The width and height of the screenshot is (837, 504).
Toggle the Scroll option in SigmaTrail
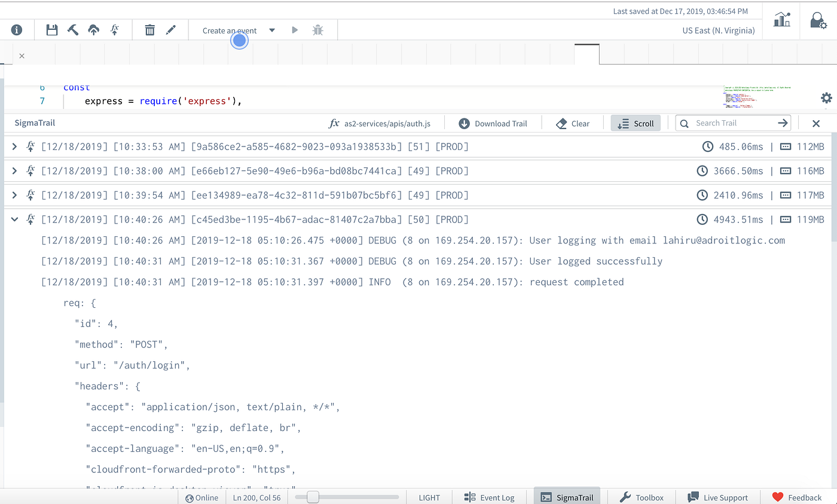636,123
